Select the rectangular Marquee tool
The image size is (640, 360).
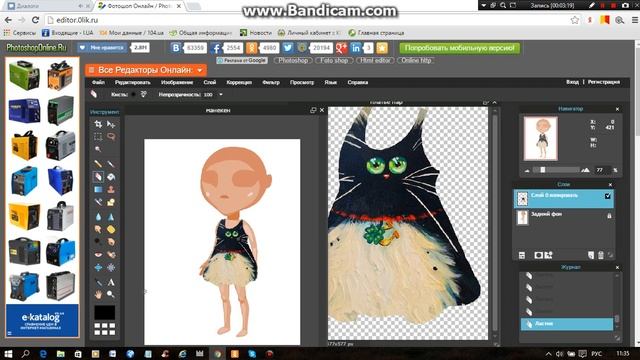pos(98,136)
